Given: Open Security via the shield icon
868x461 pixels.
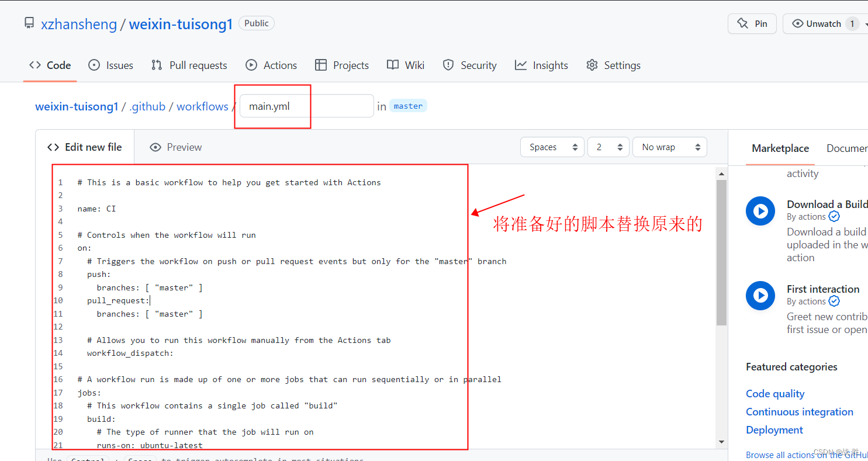Looking at the screenshot, I should [448, 65].
